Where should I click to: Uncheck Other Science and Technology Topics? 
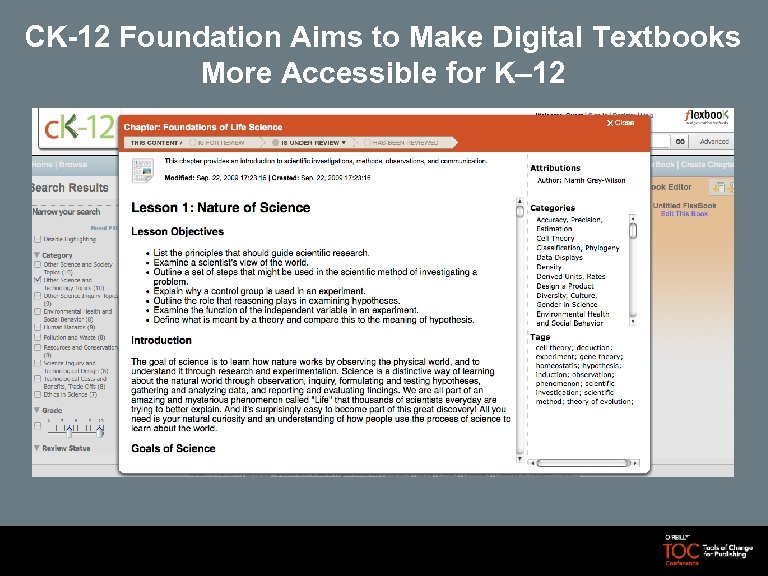tap(37, 280)
